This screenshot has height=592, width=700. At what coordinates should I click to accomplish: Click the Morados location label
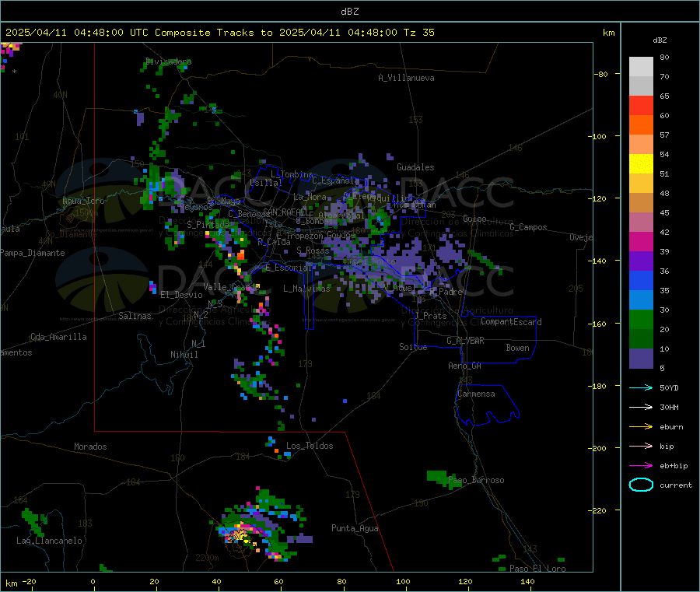pos(90,447)
